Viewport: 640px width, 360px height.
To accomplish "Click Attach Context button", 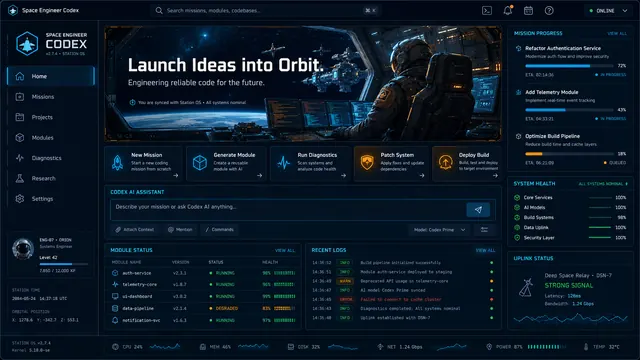I will click(x=135, y=230).
